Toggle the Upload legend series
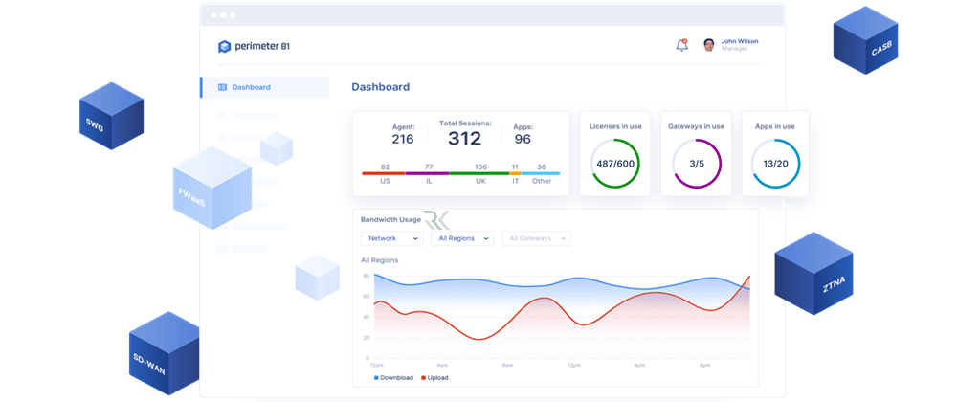The width and height of the screenshot is (980, 402). [x=435, y=378]
